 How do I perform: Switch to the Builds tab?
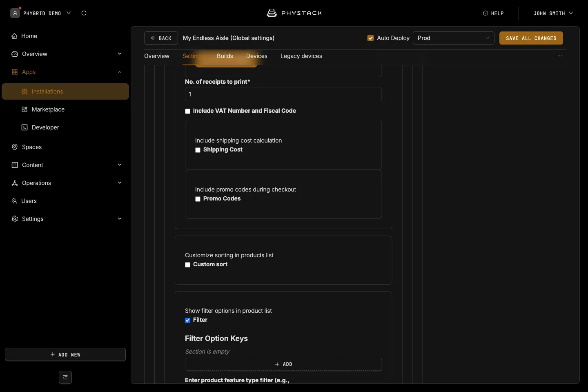[x=225, y=56]
